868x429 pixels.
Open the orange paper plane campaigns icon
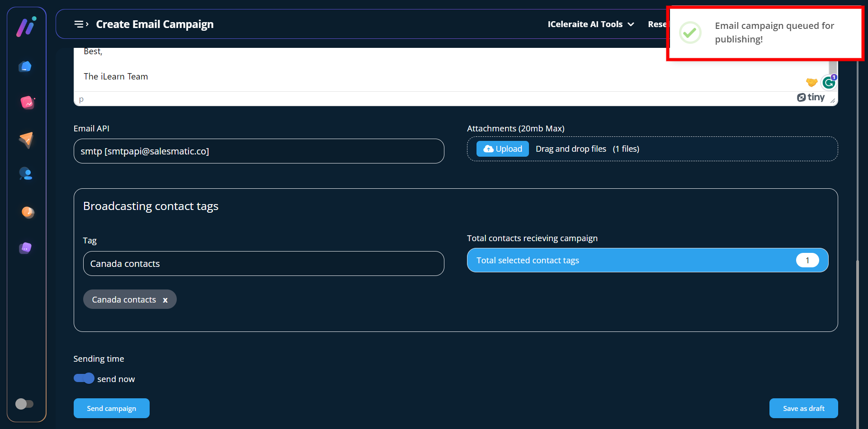click(26, 140)
